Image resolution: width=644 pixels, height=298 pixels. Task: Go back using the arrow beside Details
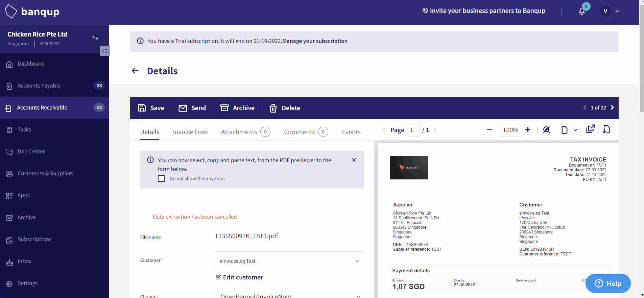tap(135, 71)
